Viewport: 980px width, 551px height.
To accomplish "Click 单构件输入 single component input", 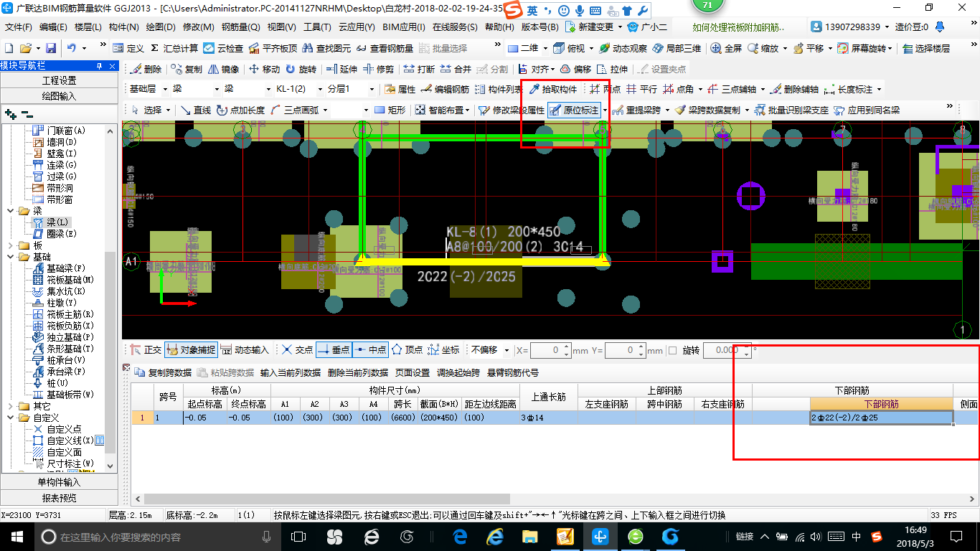I will click(59, 482).
